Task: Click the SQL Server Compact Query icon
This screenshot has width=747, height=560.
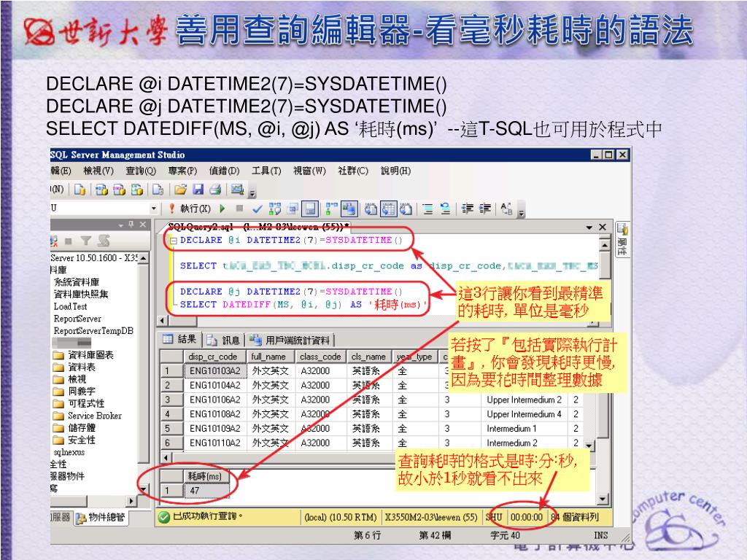Action: coord(158,190)
